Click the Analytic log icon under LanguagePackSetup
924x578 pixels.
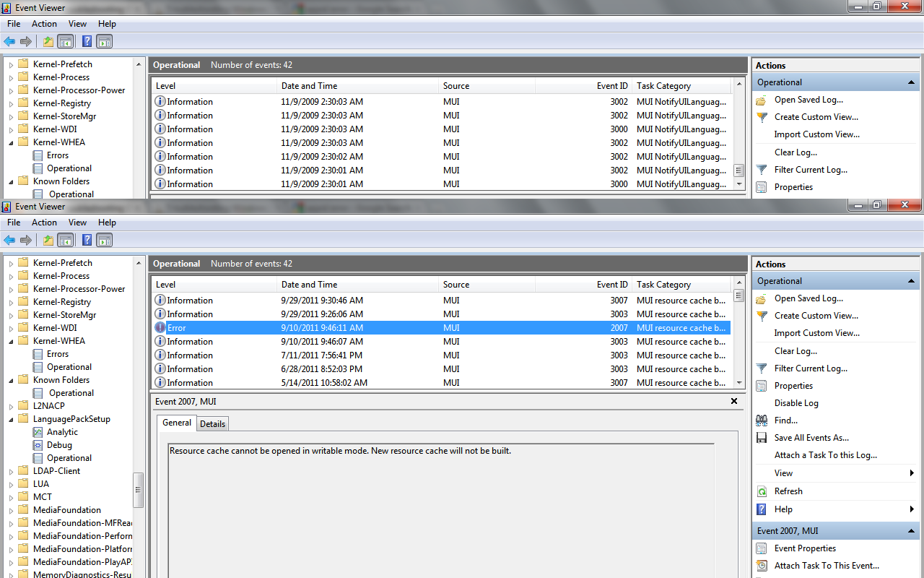[x=38, y=432]
